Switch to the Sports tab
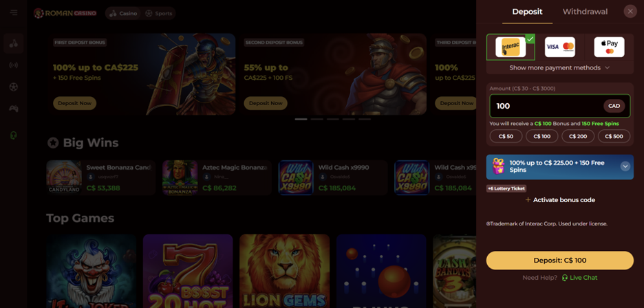This screenshot has width=644, height=308. pyautogui.click(x=159, y=14)
